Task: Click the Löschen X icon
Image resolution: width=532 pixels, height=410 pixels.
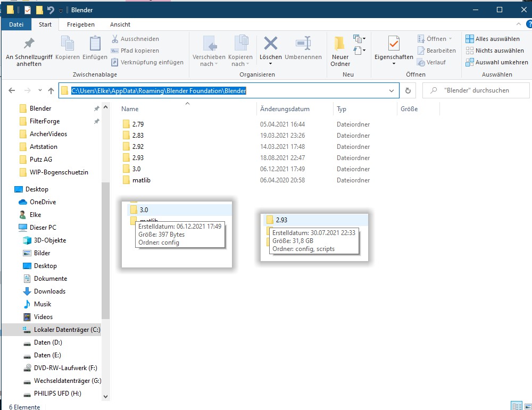Action: (x=270, y=43)
